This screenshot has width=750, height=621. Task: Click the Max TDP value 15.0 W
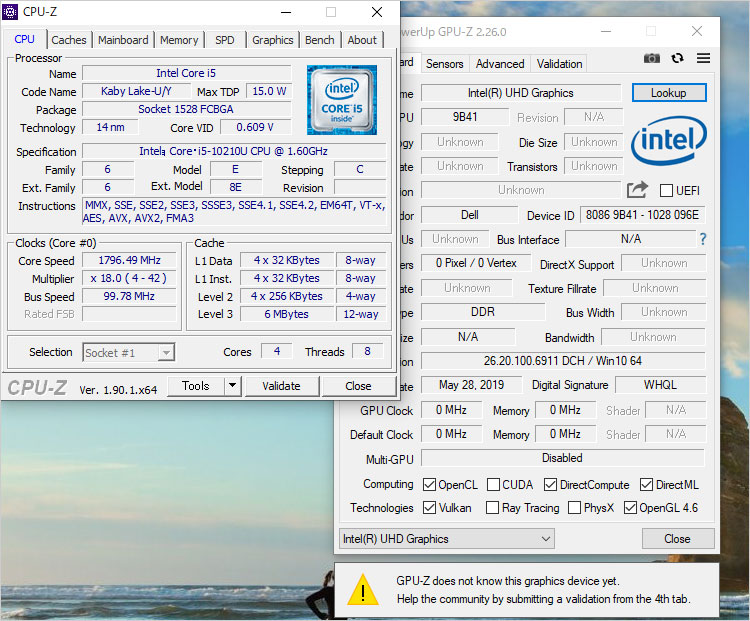[x=269, y=91]
